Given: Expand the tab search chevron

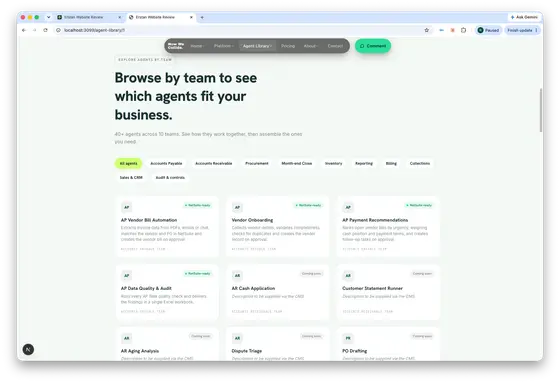Looking at the screenshot, I should 49,17.
